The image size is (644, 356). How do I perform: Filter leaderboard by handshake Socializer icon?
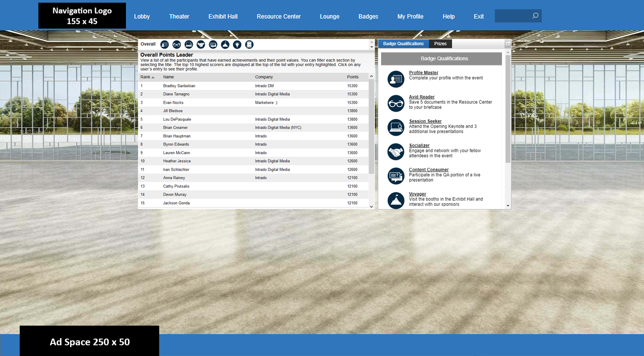(201, 44)
